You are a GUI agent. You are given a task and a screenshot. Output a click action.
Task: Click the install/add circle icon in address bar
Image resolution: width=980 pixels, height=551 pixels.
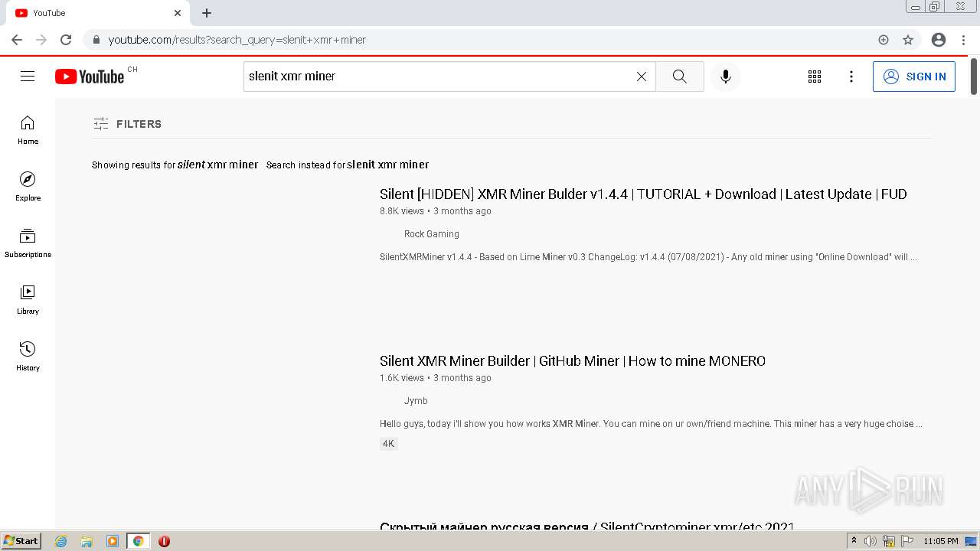click(x=884, y=40)
